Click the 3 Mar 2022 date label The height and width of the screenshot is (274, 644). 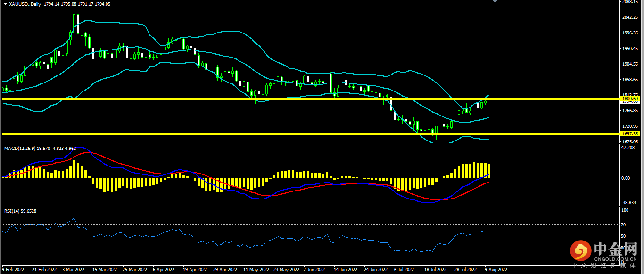tap(73, 270)
